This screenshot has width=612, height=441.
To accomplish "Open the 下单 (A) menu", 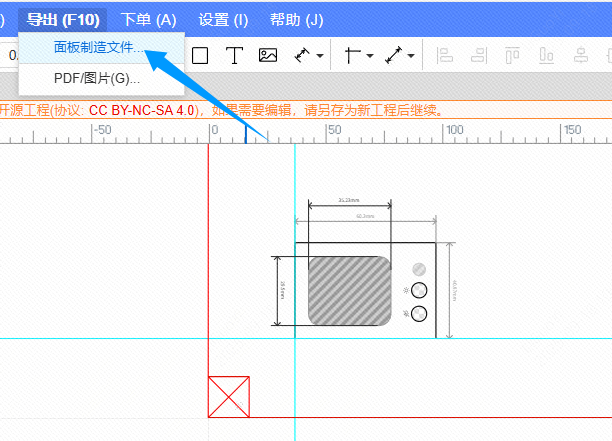I will pos(148,19).
